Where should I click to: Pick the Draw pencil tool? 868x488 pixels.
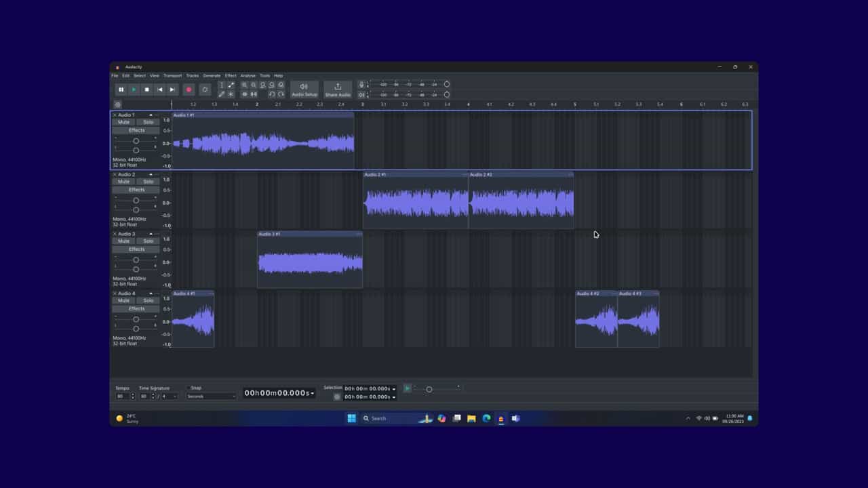point(221,94)
